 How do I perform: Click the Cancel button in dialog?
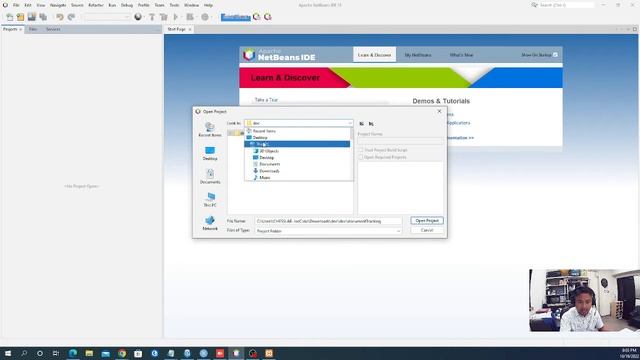point(427,231)
